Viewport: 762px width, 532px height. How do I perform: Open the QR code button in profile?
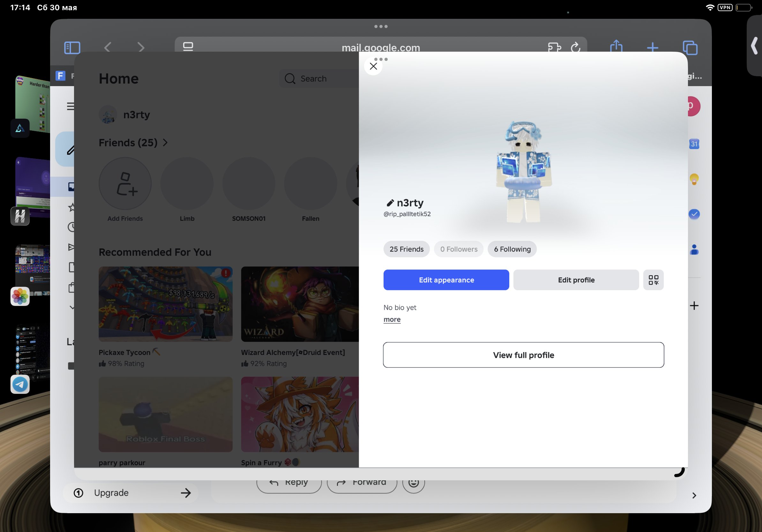tap(653, 280)
